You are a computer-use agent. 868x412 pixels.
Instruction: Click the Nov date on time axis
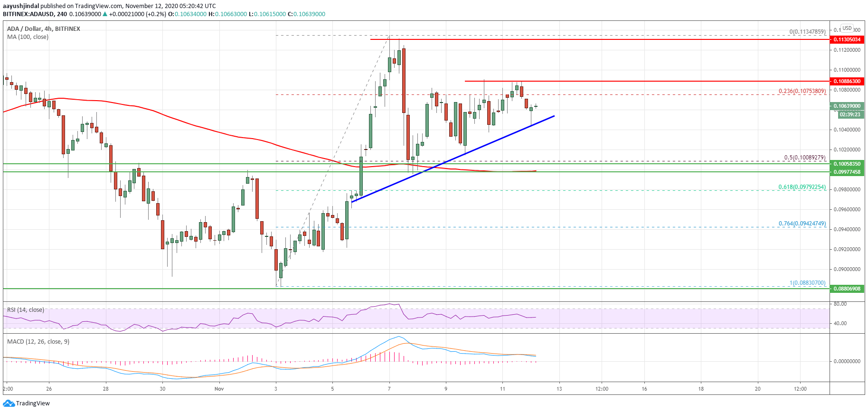point(219,389)
